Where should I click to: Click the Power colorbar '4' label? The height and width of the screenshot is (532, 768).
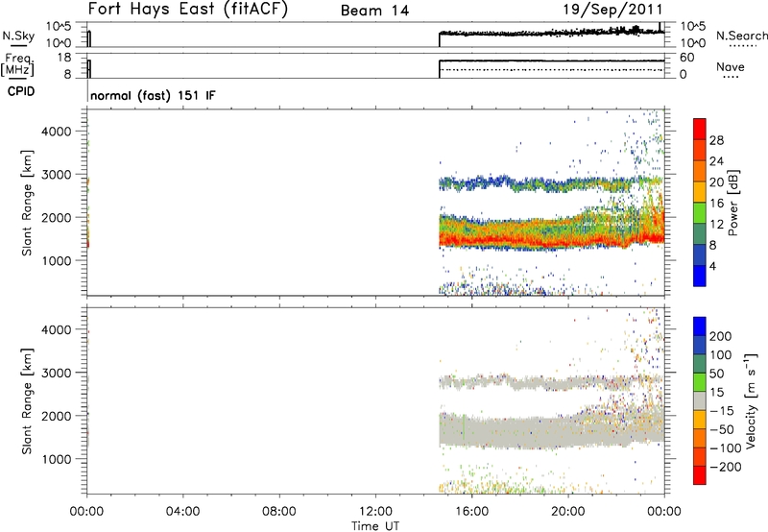tap(712, 266)
